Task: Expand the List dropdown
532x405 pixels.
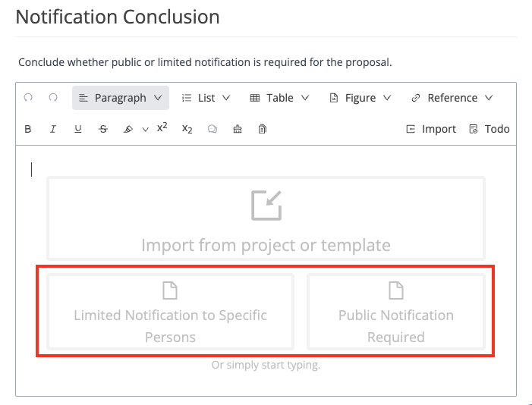Action: tap(206, 98)
